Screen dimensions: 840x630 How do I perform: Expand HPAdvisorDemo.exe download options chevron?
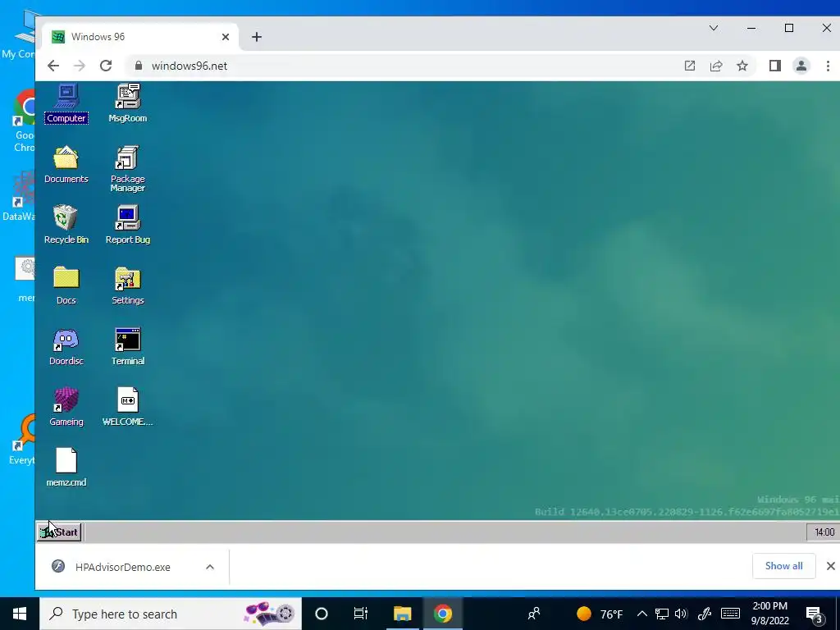point(210,567)
